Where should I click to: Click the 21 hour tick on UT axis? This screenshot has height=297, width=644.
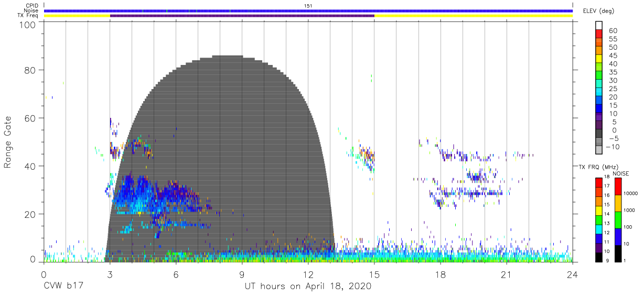pyautogui.click(x=506, y=274)
